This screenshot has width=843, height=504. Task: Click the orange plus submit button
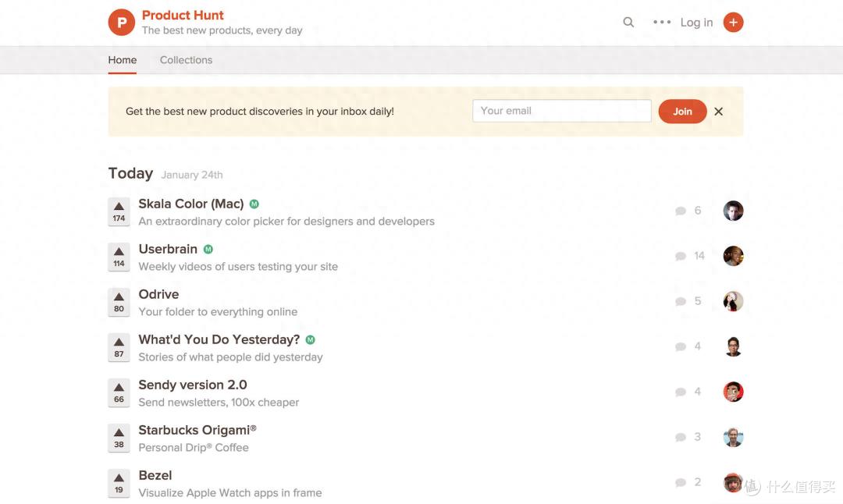click(x=733, y=23)
